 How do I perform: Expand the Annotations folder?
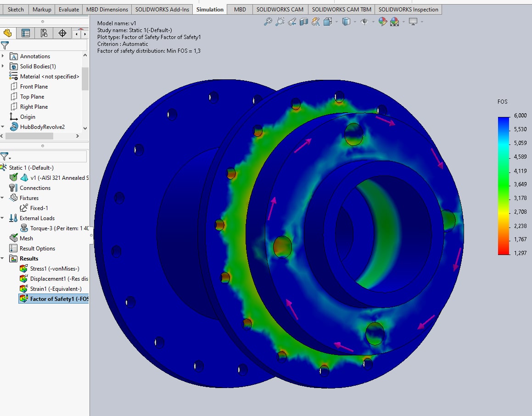pos(3,56)
